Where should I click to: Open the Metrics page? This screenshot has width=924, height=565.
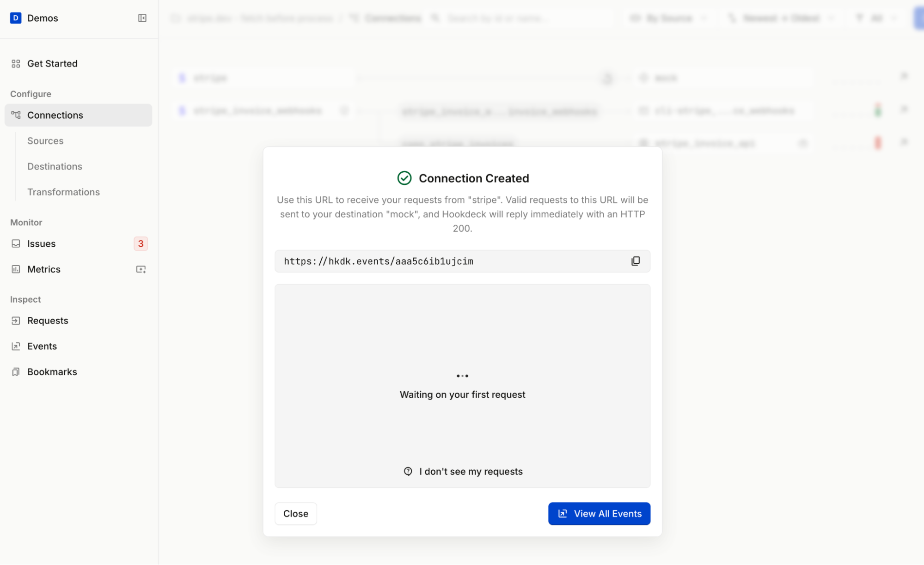pyautogui.click(x=44, y=269)
